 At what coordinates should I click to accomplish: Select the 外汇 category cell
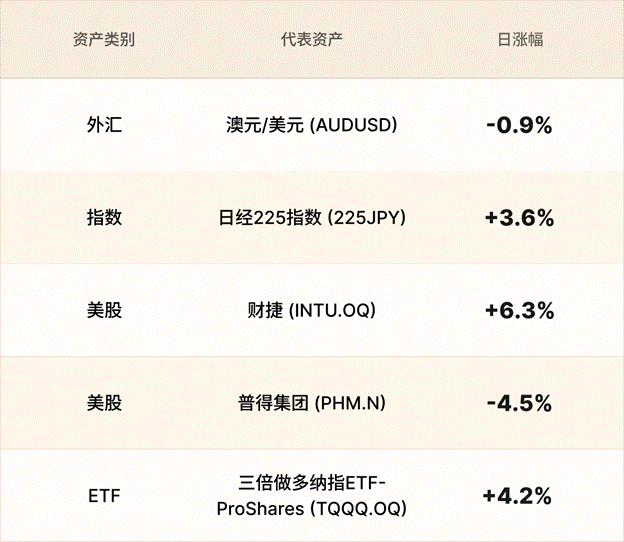click(x=104, y=125)
